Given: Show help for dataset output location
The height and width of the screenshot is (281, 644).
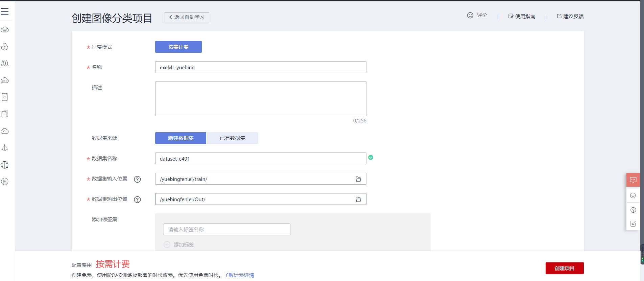Looking at the screenshot, I should 137,200.
